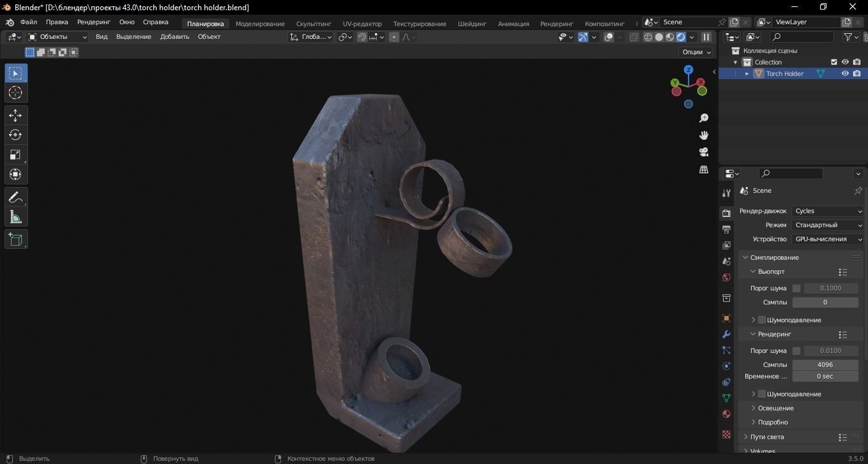868x464 pixels.
Task: Select the Move tool
Action: tap(16, 116)
